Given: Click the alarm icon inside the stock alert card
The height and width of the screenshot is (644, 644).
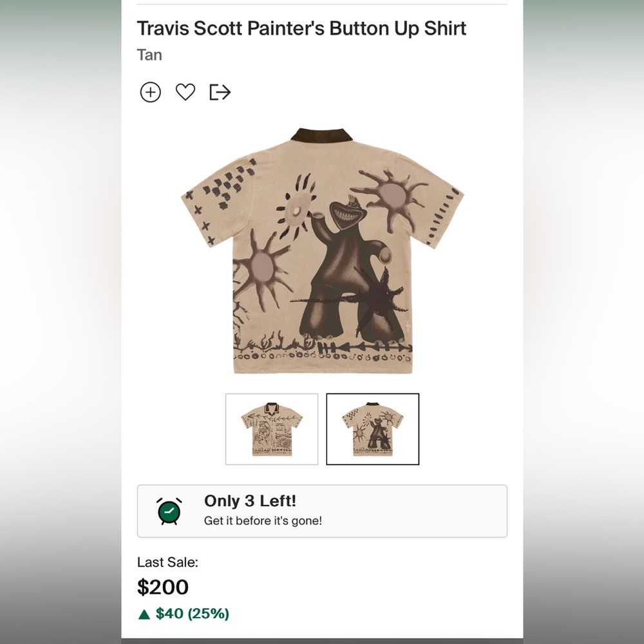Looking at the screenshot, I should 169,509.
